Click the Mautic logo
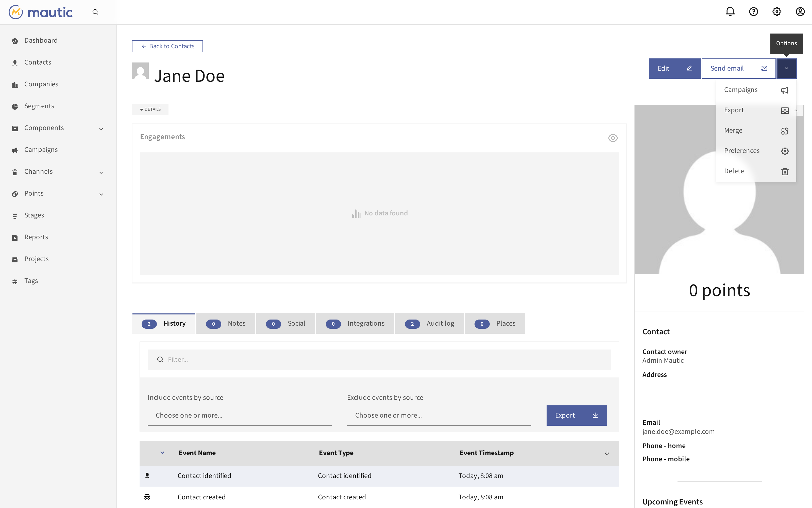Viewport: 812px width, 508px height. [x=41, y=12]
